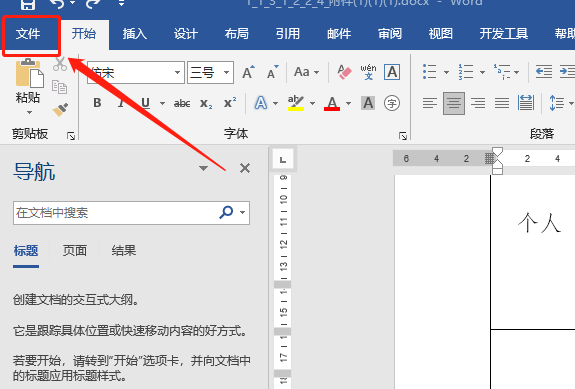Viewport: 575px width, 389px height.
Task: Open numbering library dropdown arrow
Action: (482, 72)
